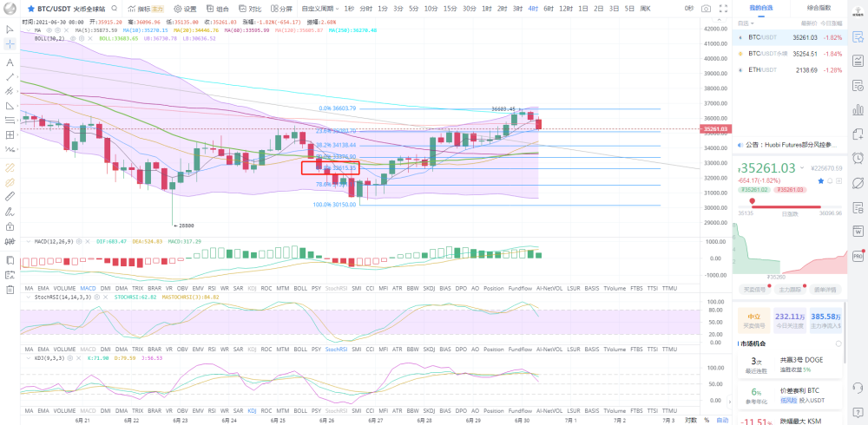Screen dimensions: 868x425
Task: Open the 组合 combination tool
Action: 218,9
